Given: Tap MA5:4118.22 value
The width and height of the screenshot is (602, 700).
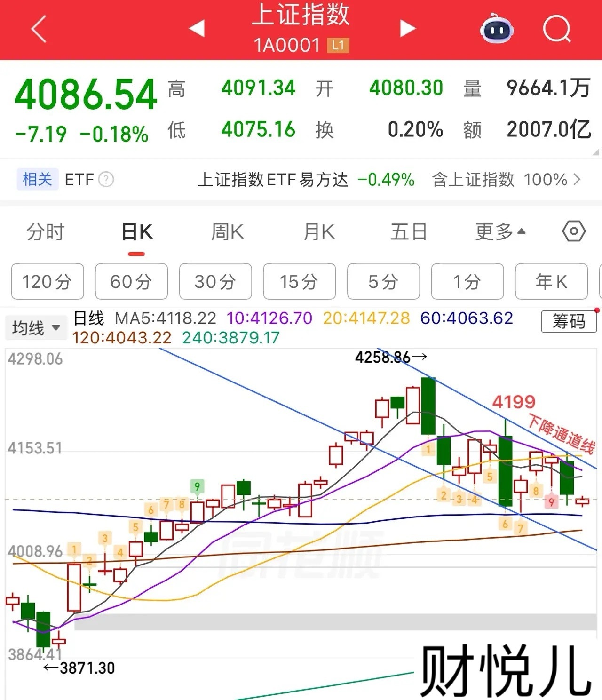Looking at the screenshot, I should point(166,318).
